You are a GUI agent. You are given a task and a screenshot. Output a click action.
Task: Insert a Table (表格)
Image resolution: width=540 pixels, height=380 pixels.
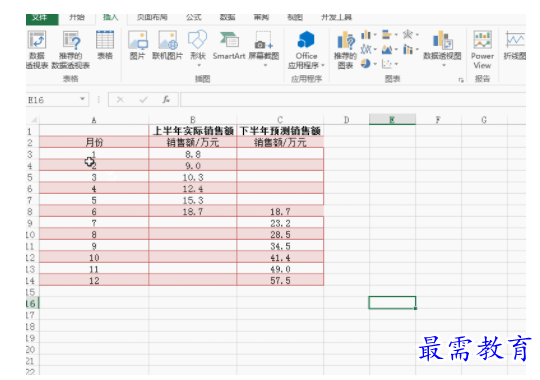105,45
